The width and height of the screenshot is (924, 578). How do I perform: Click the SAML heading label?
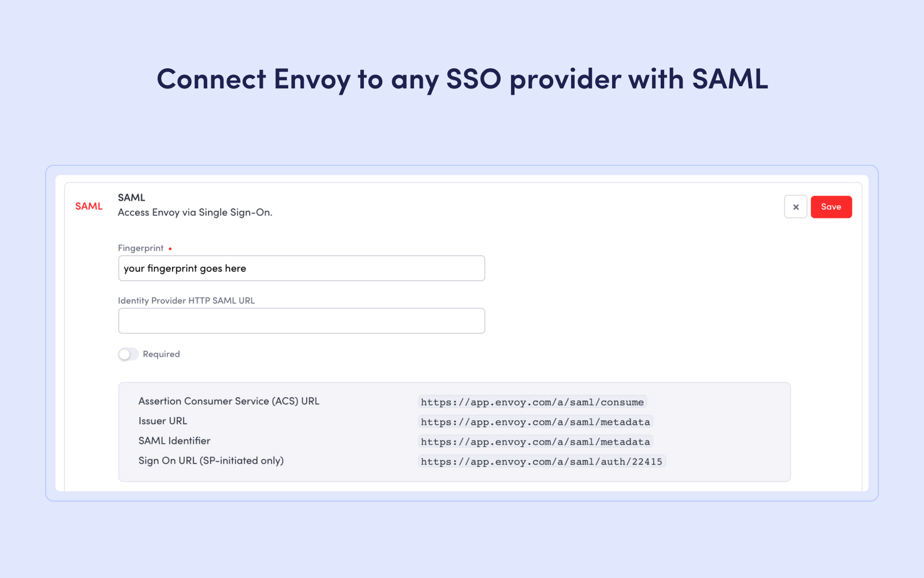click(x=132, y=197)
